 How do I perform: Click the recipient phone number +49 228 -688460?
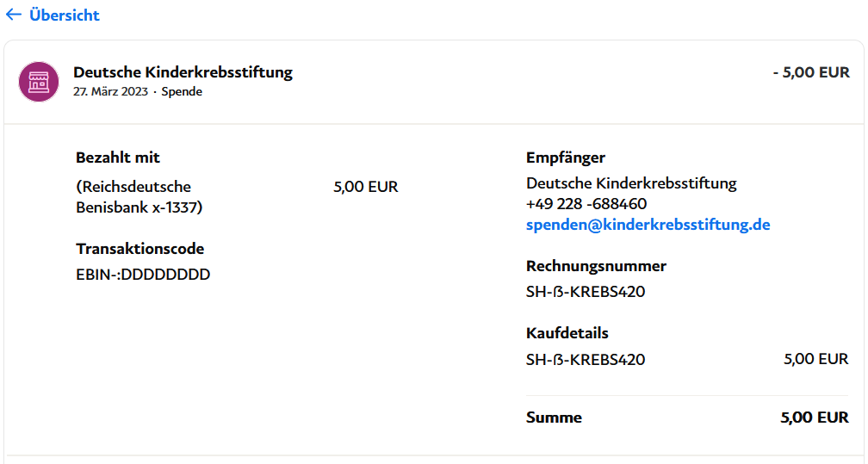pyautogui.click(x=586, y=204)
